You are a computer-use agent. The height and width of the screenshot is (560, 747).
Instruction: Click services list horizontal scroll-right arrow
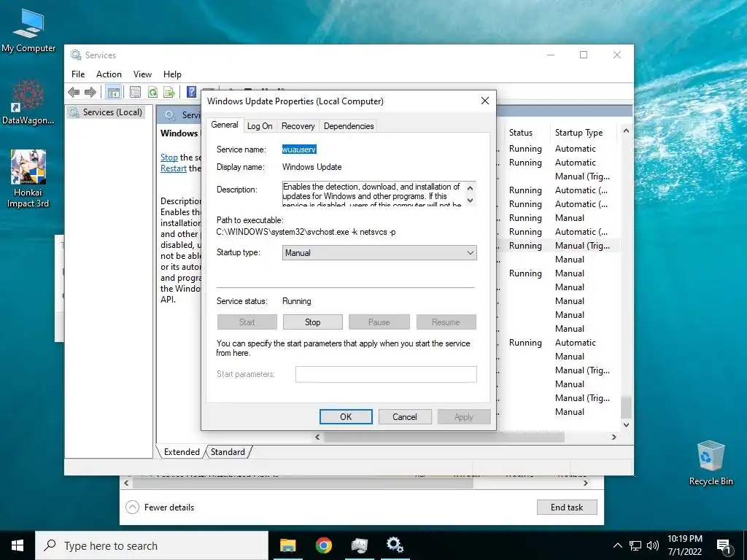614,437
